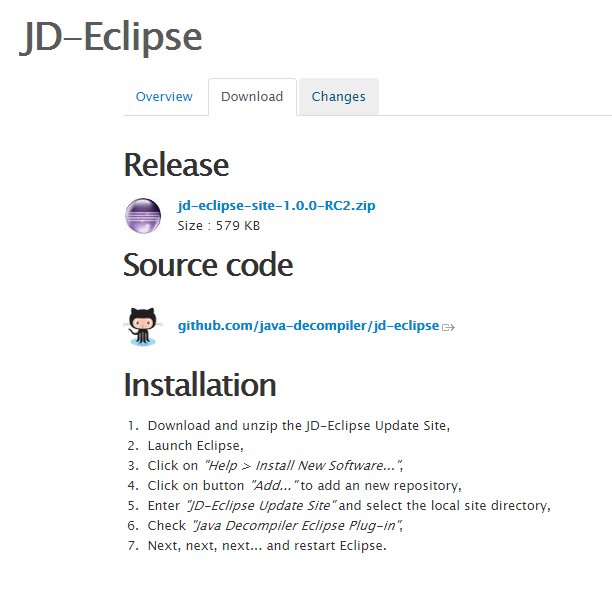Screen dimensions: 612x594
Task: Switch to the Changes tab
Action: click(x=338, y=96)
